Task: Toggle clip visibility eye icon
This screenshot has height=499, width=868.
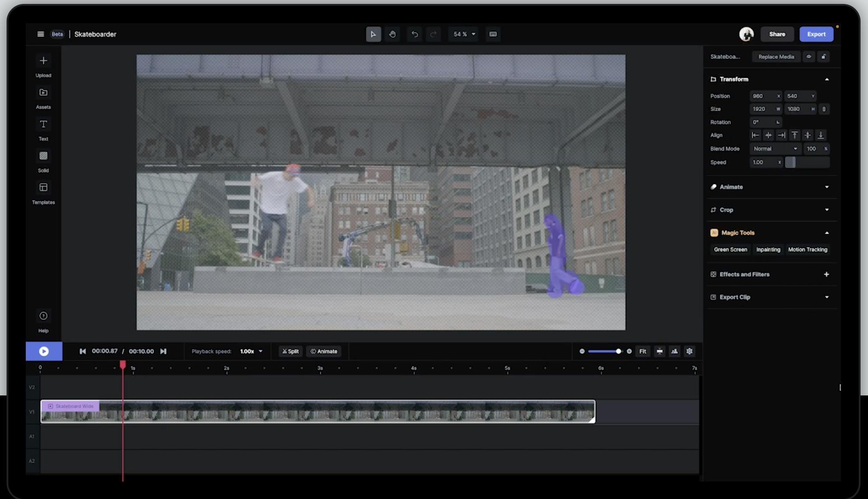Action: 809,57
